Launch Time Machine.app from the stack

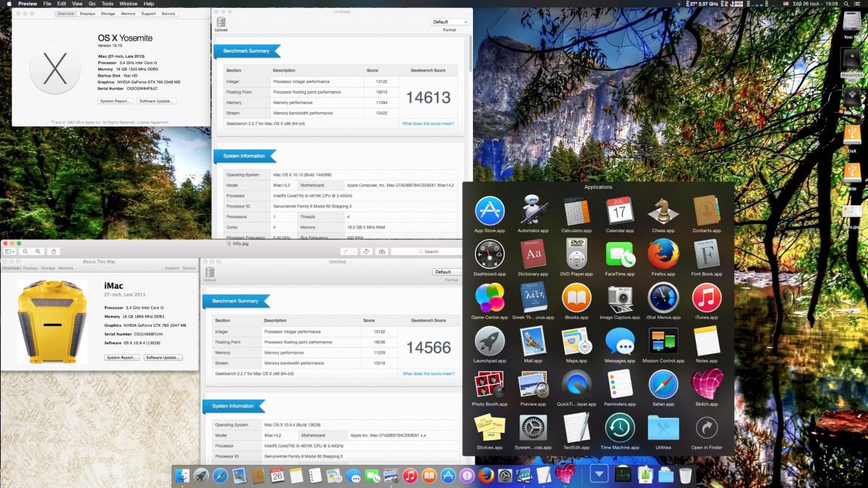tap(620, 427)
